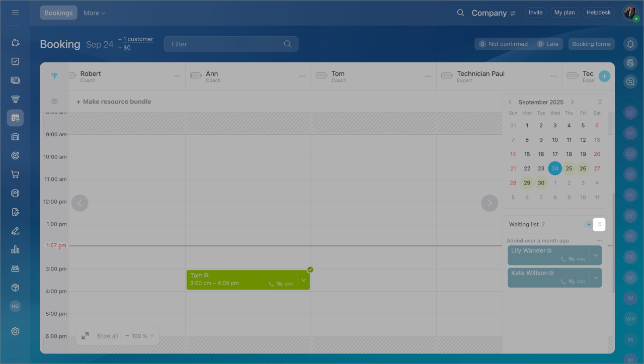Screen dimensions: 644x364
Task: Open the notifications bell
Action: [630, 44]
